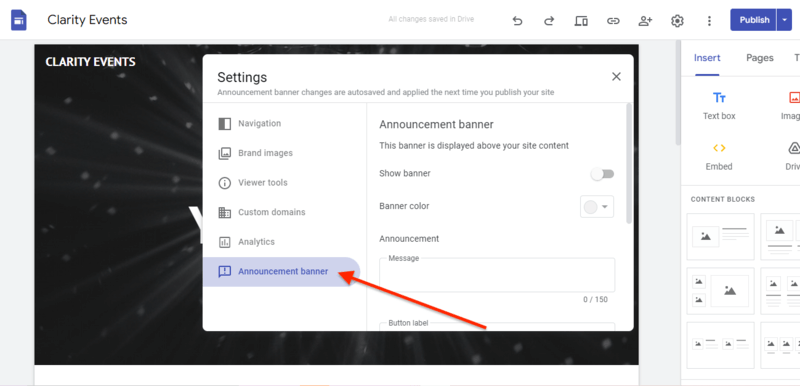The height and width of the screenshot is (386, 800).
Task: Click the page vertical scrollbar
Action: (678, 93)
